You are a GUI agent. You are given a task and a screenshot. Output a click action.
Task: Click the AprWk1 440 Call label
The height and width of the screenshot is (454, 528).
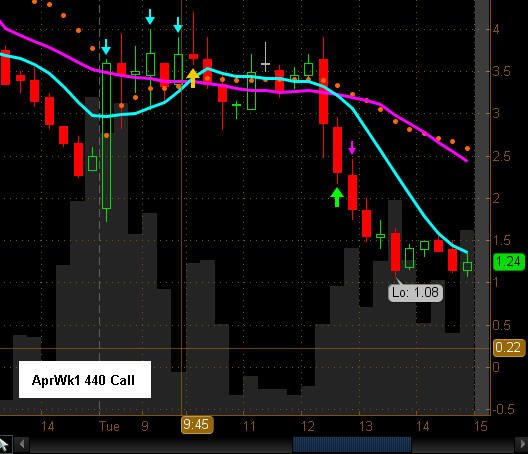coord(83,380)
